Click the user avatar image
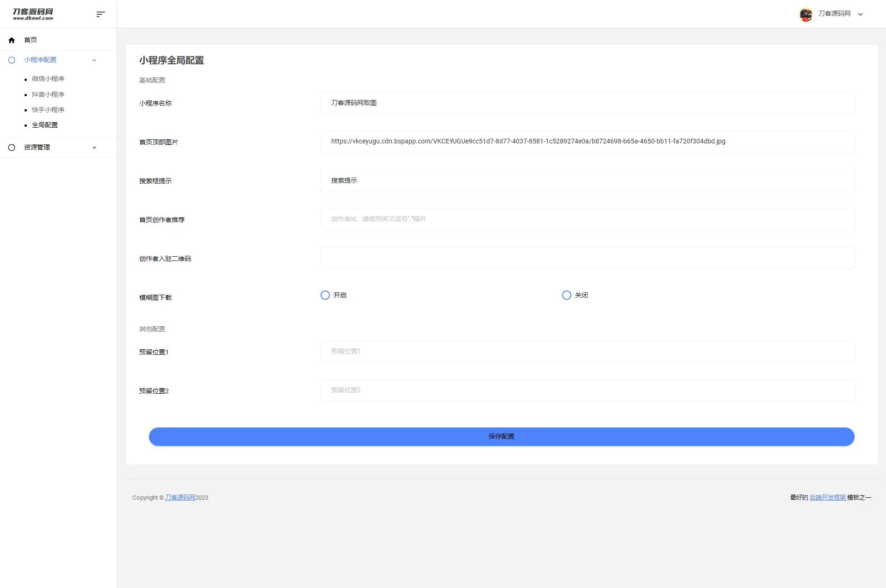Screen dimensions: 886x588 (805, 14)
